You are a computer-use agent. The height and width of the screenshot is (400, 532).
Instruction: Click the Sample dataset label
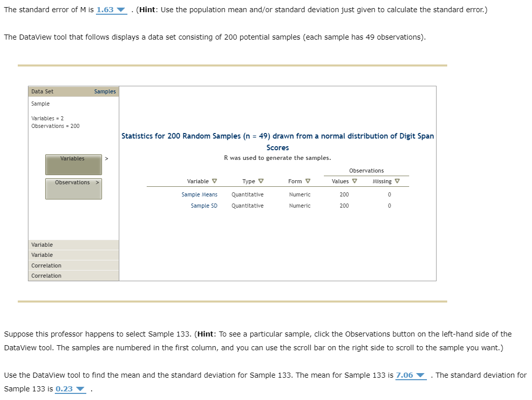pos(40,103)
